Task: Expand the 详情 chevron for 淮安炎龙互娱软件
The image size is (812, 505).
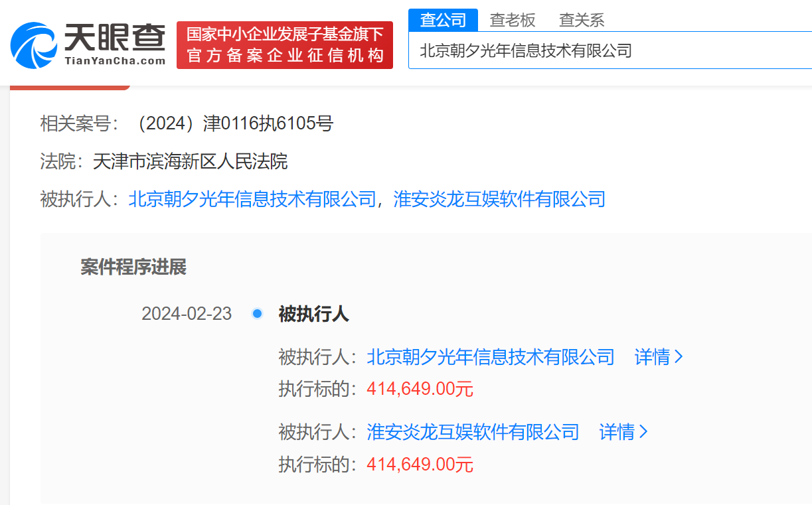Action: [623, 433]
